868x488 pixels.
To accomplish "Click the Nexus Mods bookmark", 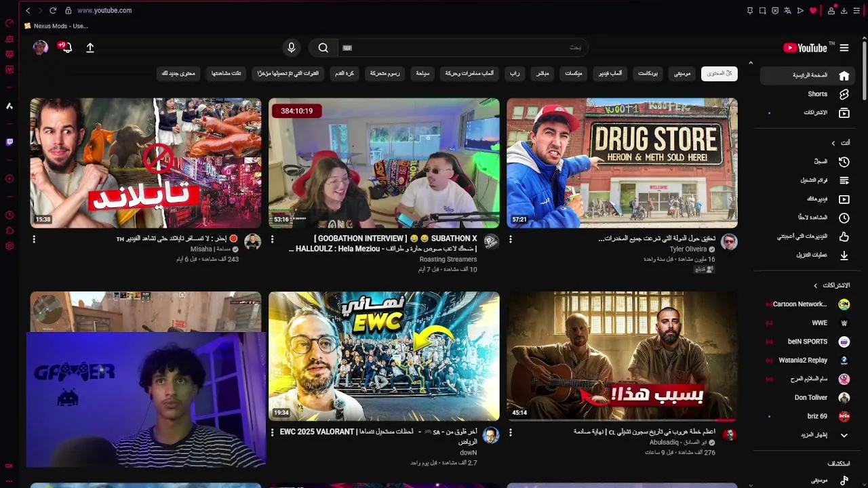I will 56,26.
